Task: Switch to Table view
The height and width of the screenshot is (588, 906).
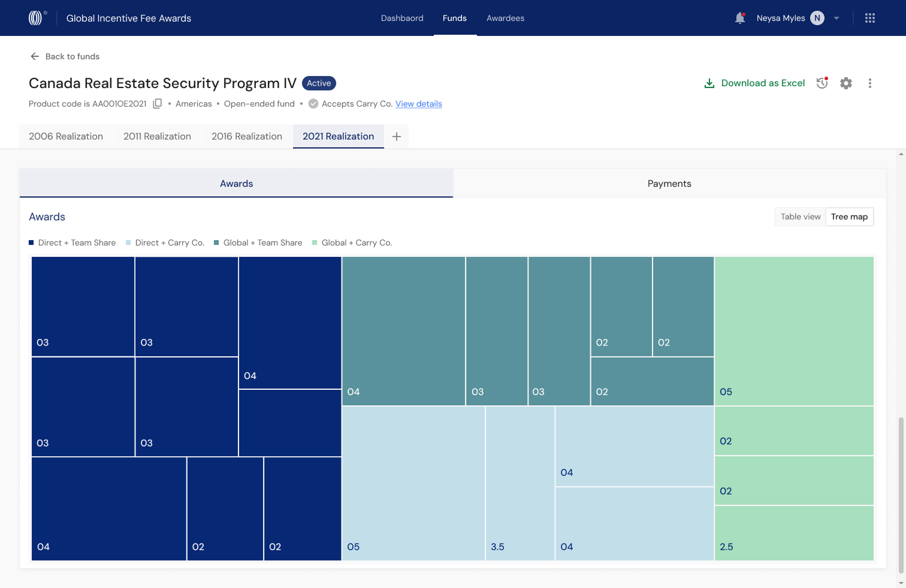Action: (801, 217)
